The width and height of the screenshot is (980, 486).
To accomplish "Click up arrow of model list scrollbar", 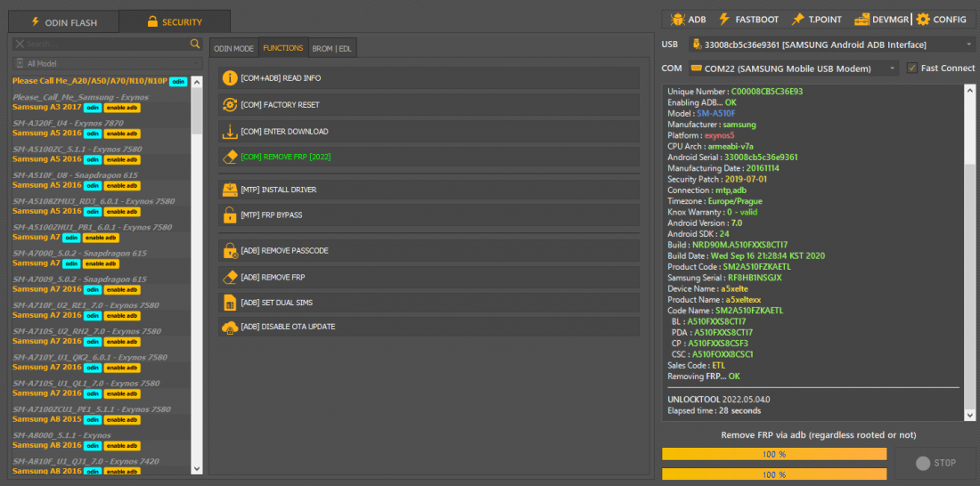I will coord(197,82).
